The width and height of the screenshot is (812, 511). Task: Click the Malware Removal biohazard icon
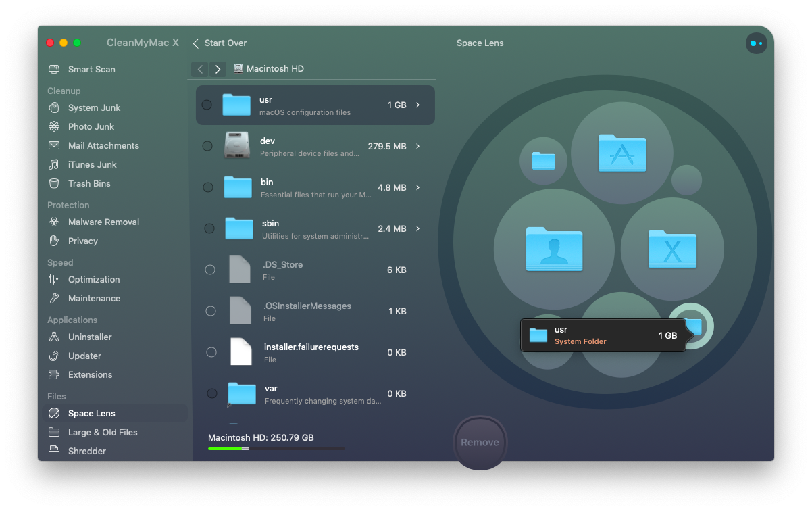54,222
